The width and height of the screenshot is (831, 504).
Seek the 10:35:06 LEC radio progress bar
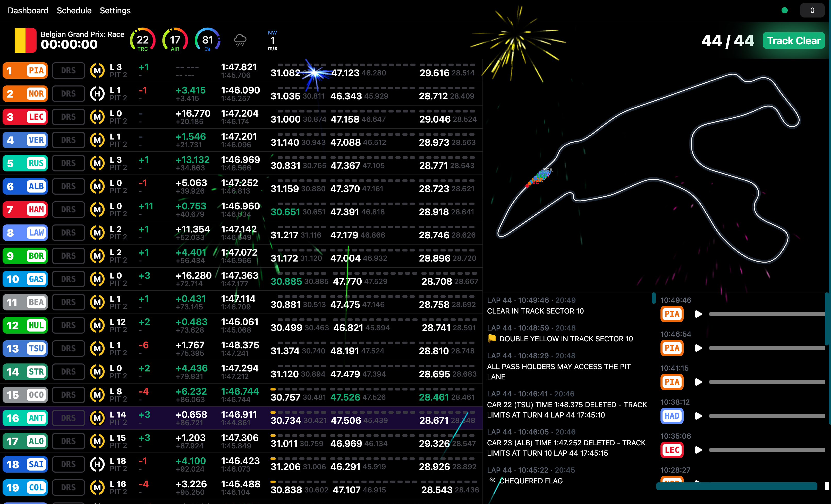pyautogui.click(x=767, y=450)
